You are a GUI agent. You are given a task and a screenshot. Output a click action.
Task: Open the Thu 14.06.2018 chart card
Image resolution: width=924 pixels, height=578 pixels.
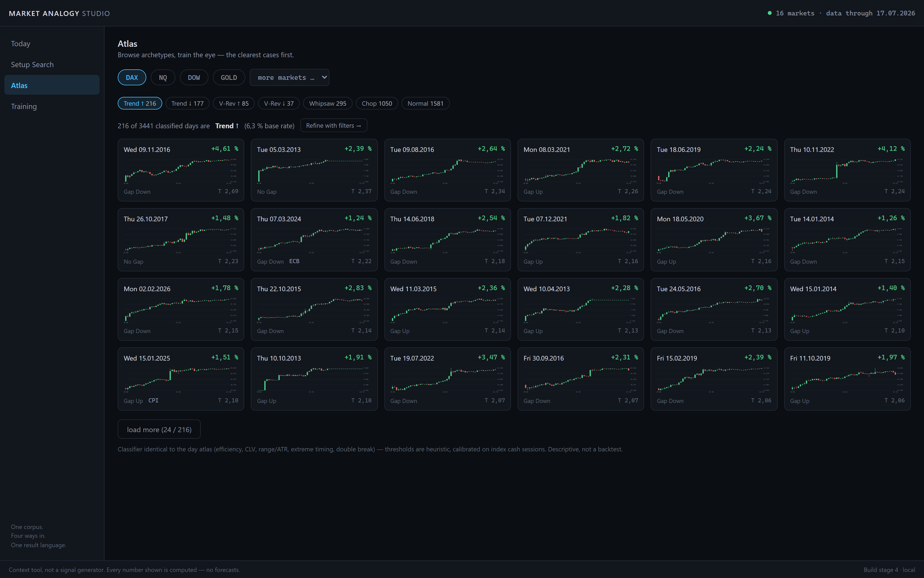pyautogui.click(x=447, y=240)
